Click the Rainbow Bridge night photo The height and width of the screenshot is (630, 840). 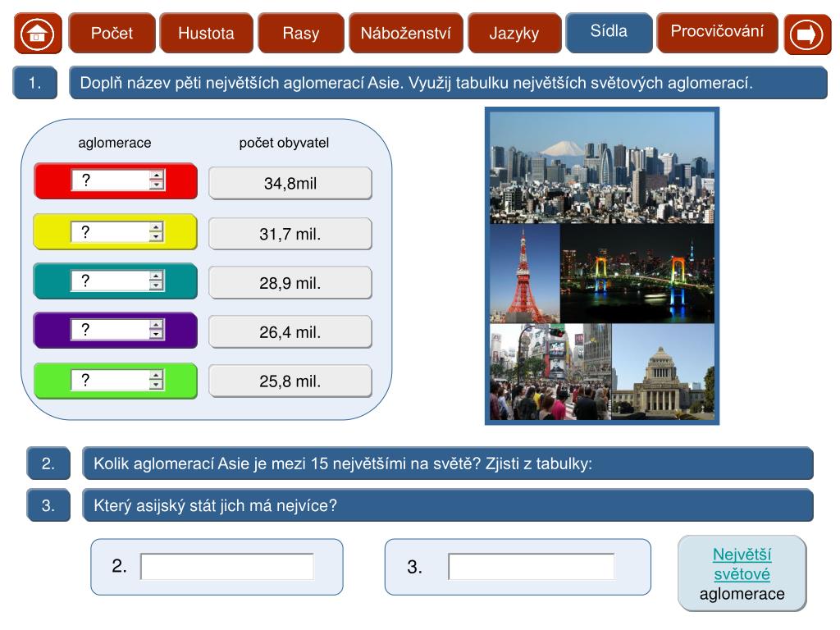(x=637, y=273)
